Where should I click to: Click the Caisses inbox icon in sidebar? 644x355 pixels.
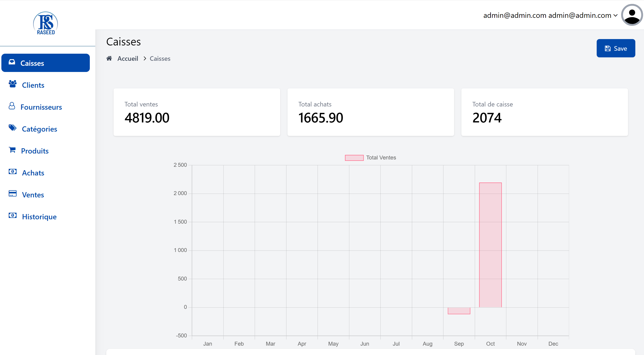(12, 62)
